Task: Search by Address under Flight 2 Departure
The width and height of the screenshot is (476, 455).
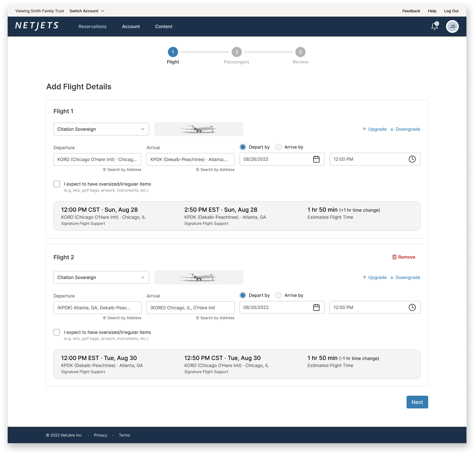Action: [x=122, y=318]
